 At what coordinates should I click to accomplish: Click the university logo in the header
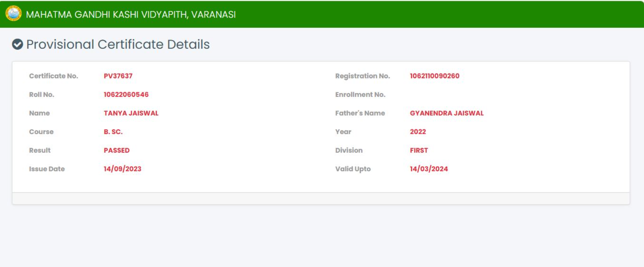pos(13,14)
